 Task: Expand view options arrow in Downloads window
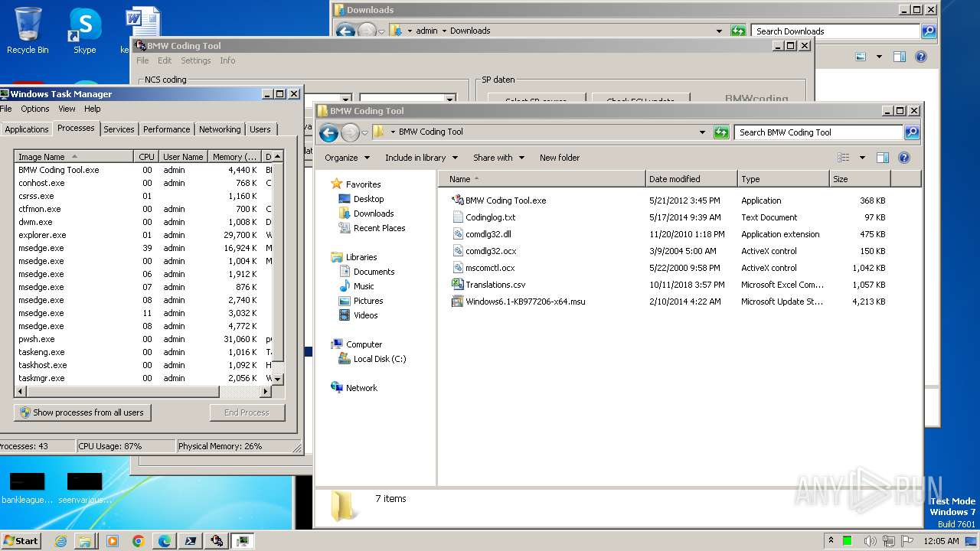pyautogui.click(x=879, y=57)
